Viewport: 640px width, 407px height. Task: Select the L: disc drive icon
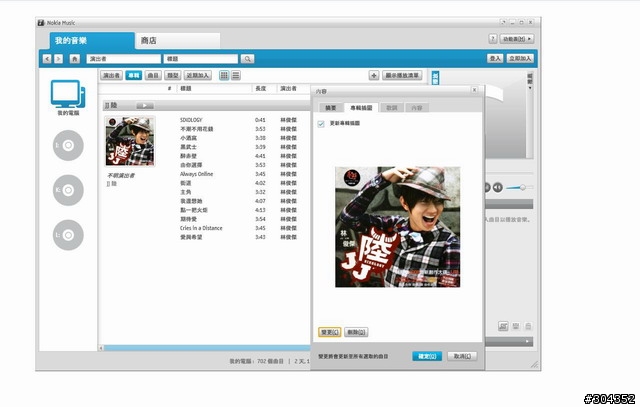point(68,235)
